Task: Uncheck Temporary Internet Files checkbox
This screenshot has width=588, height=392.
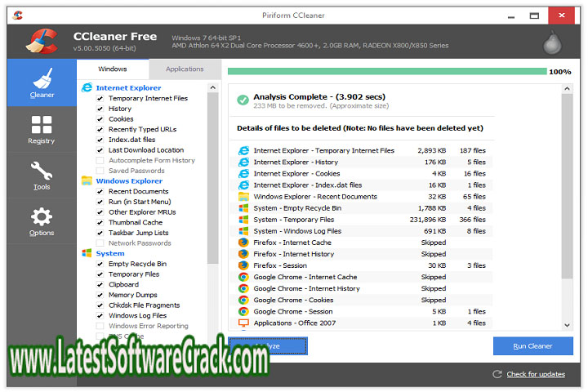Action: tap(100, 98)
